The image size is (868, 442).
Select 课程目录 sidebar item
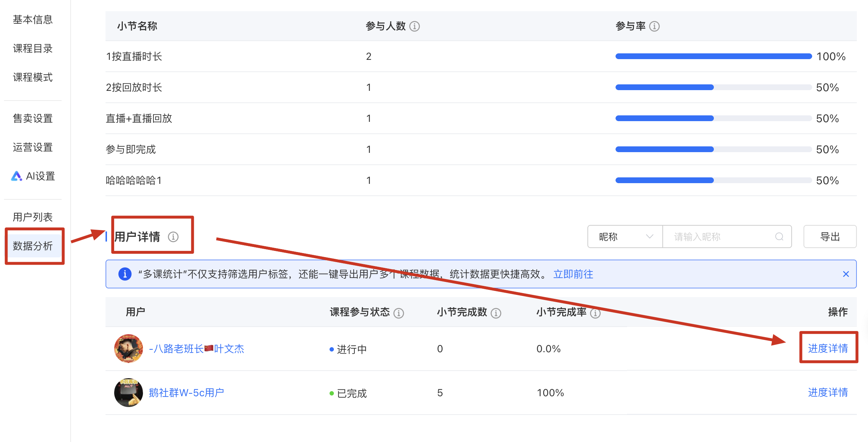(x=33, y=48)
